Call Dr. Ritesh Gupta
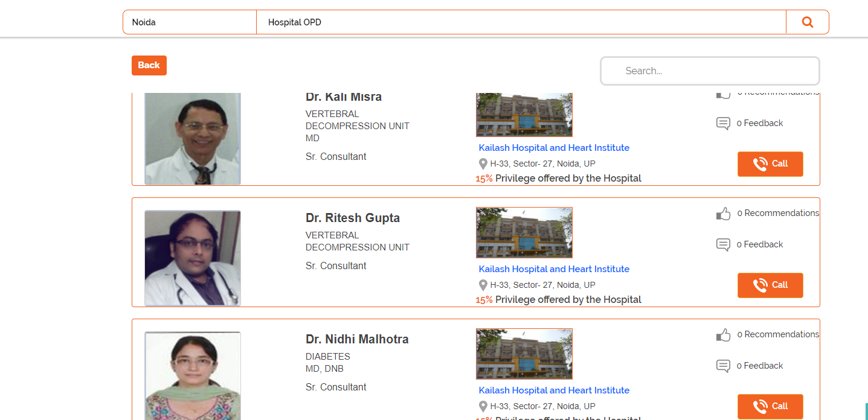Viewport: 868px width, 420px height. click(770, 285)
